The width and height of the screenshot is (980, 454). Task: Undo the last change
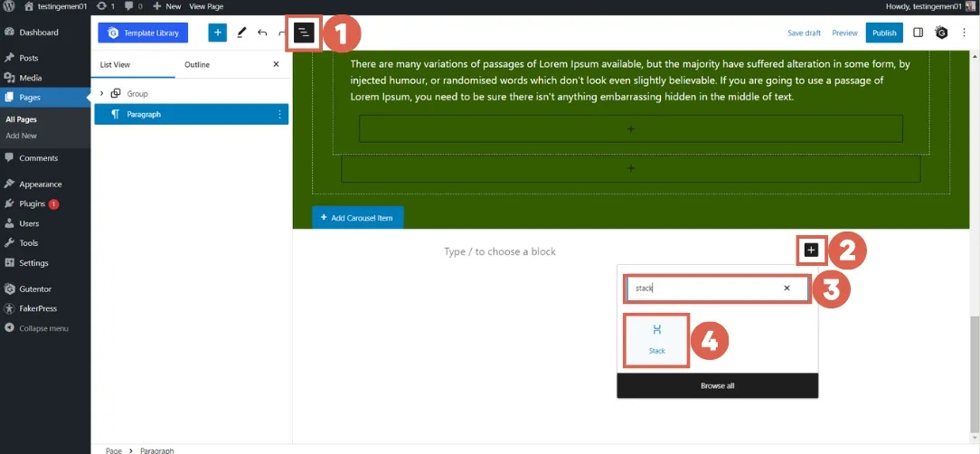click(x=262, y=33)
